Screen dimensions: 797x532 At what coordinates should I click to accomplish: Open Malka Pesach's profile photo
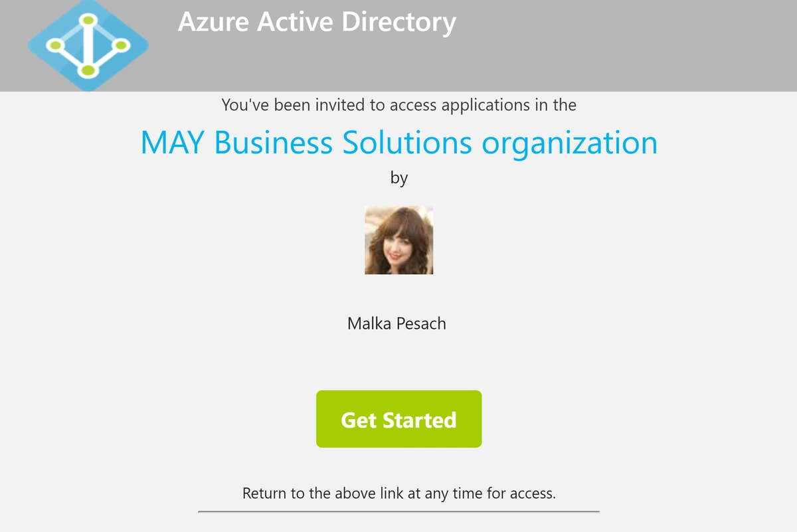[398, 240]
